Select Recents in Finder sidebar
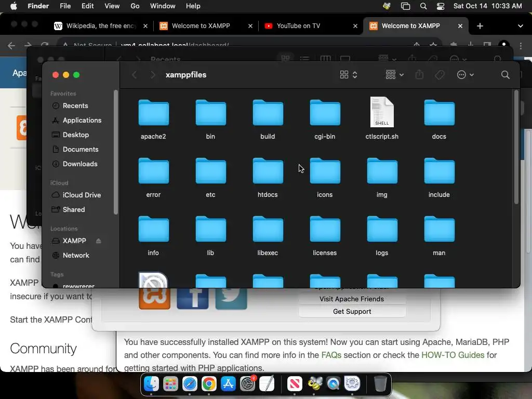The width and height of the screenshot is (532, 399). click(x=75, y=106)
